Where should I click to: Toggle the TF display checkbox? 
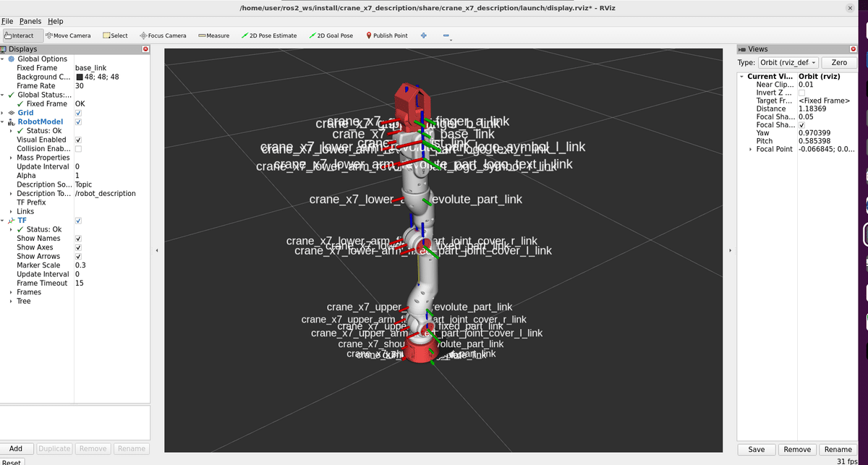78,221
